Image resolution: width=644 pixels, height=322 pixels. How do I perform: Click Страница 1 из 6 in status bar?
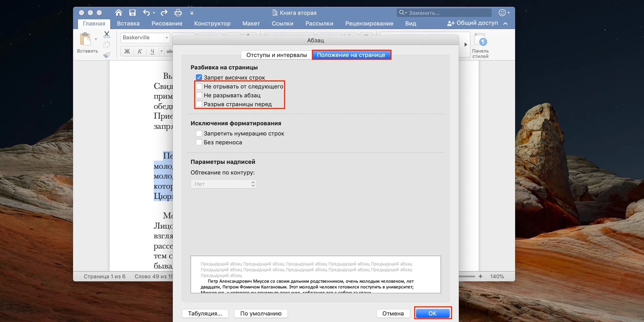104,276
